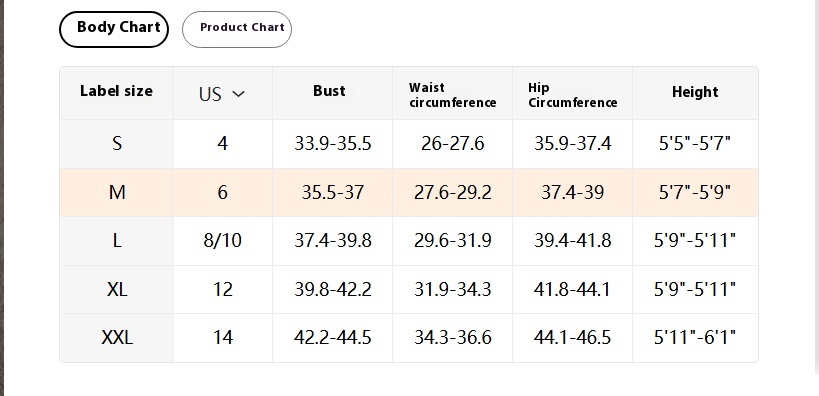This screenshot has width=819, height=396.
Task: Click bust value 33.9-35.5
Action: point(333,144)
